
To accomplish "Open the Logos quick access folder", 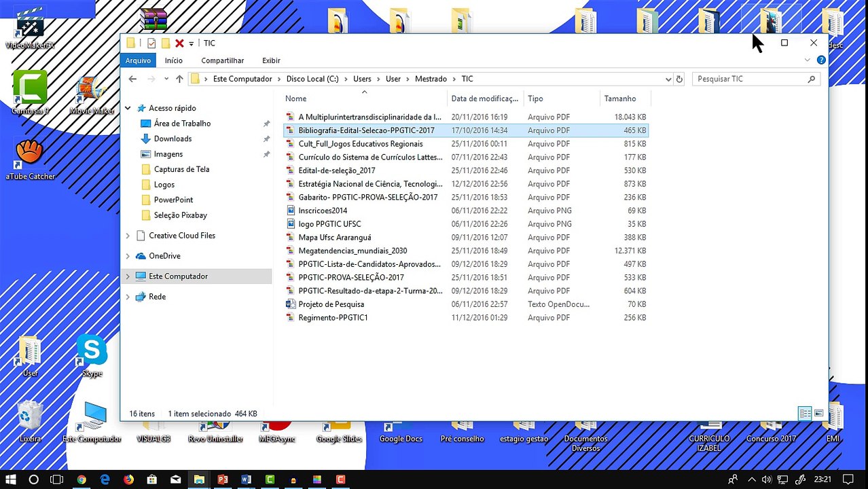I will click(164, 185).
